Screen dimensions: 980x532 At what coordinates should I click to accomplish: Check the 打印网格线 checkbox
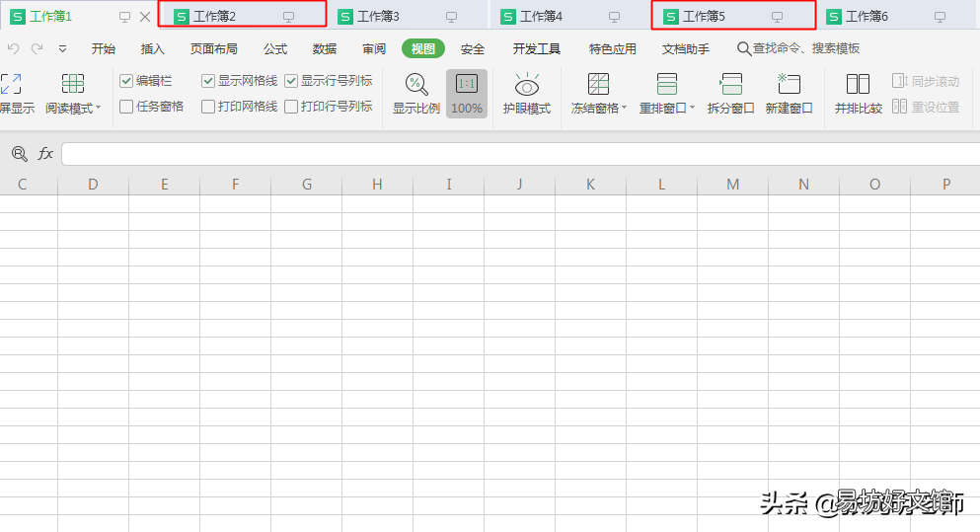[208, 107]
